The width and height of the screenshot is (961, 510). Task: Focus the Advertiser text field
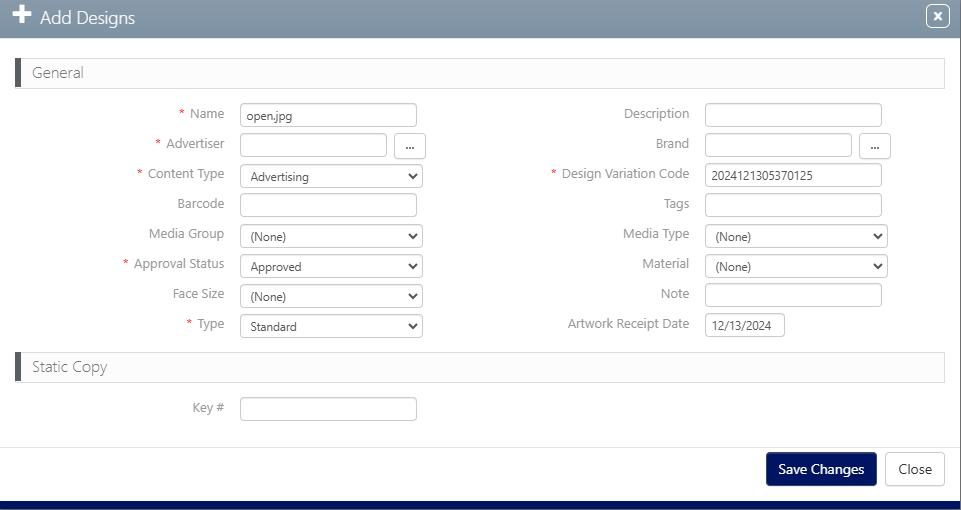(313, 146)
